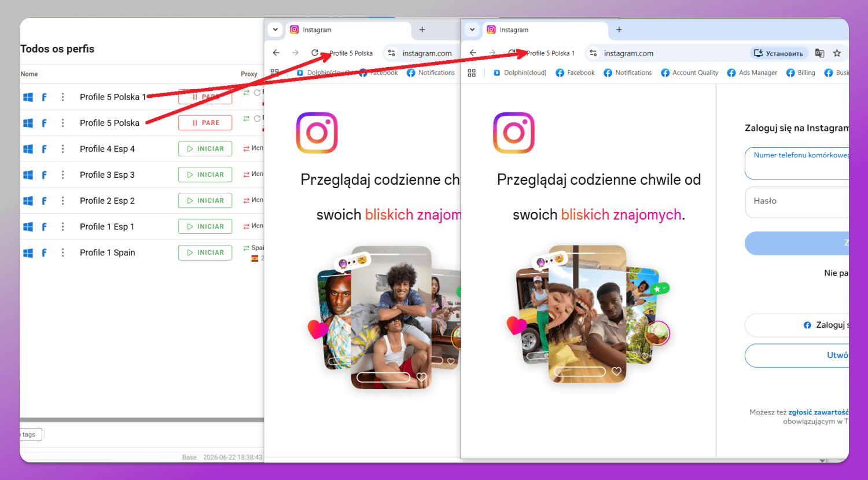This screenshot has height=480, width=868.
Task: Click site info icon in left browser address bar
Action: click(392, 53)
